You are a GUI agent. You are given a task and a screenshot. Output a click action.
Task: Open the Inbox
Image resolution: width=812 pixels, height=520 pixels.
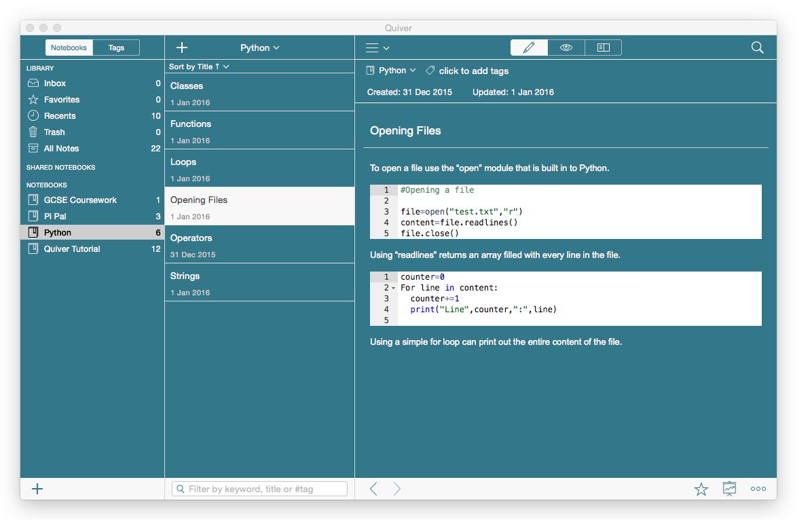tap(93, 83)
